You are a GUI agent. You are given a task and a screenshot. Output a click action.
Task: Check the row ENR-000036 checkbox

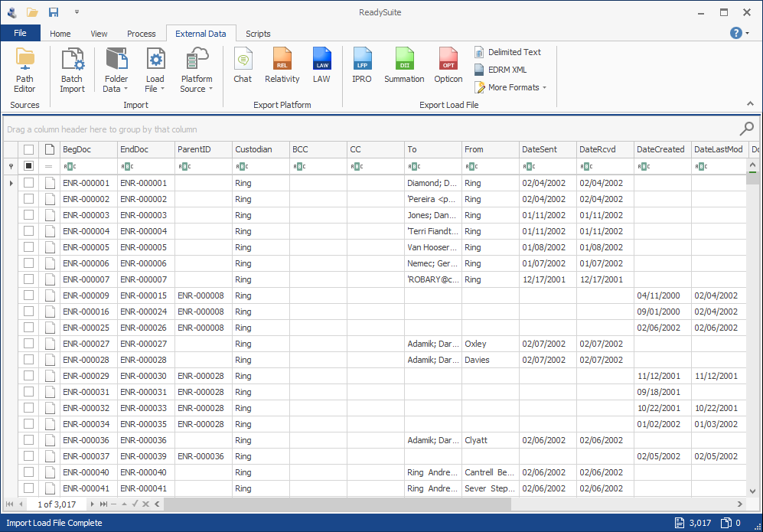pyautogui.click(x=29, y=440)
